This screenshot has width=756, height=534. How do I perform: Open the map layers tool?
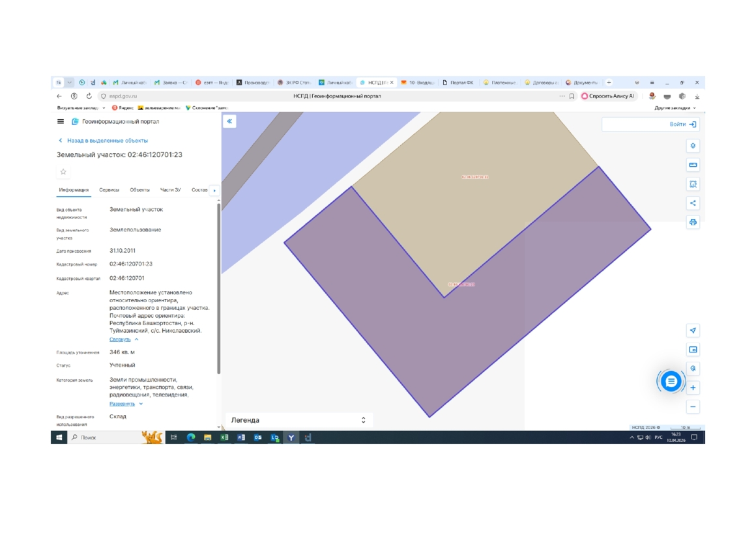pyautogui.click(x=693, y=146)
